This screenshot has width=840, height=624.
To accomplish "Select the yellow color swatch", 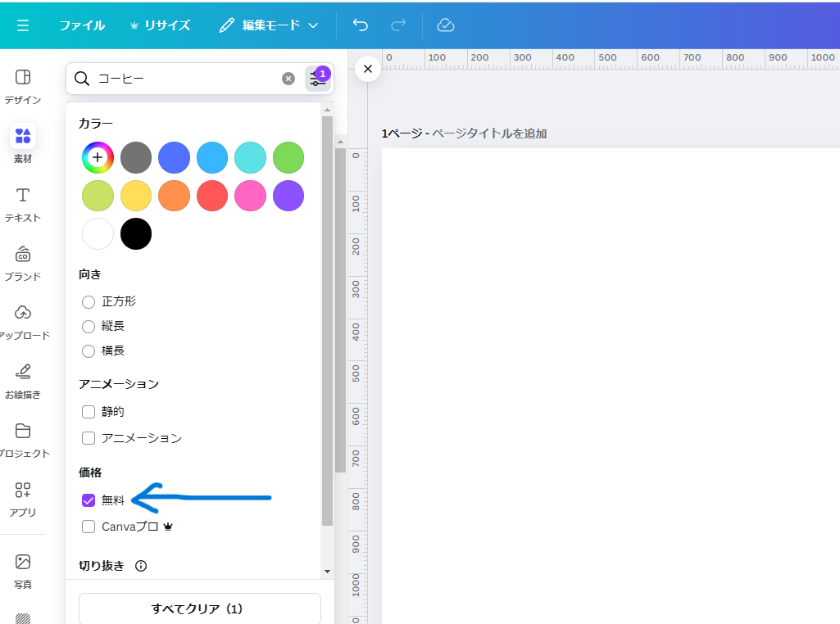I will (136, 196).
